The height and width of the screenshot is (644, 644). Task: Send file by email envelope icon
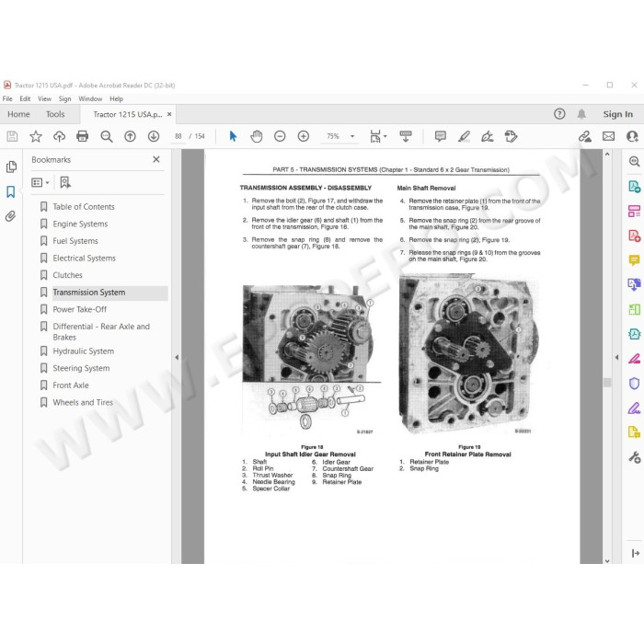click(609, 136)
